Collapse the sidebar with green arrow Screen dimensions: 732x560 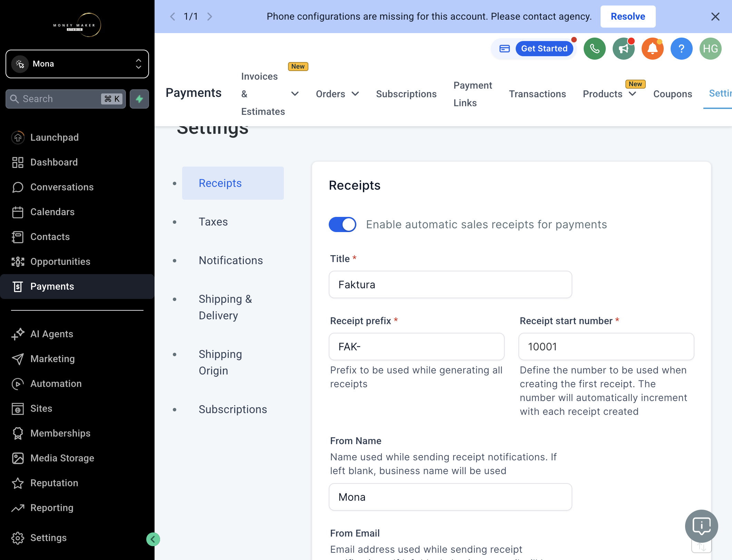(153, 539)
